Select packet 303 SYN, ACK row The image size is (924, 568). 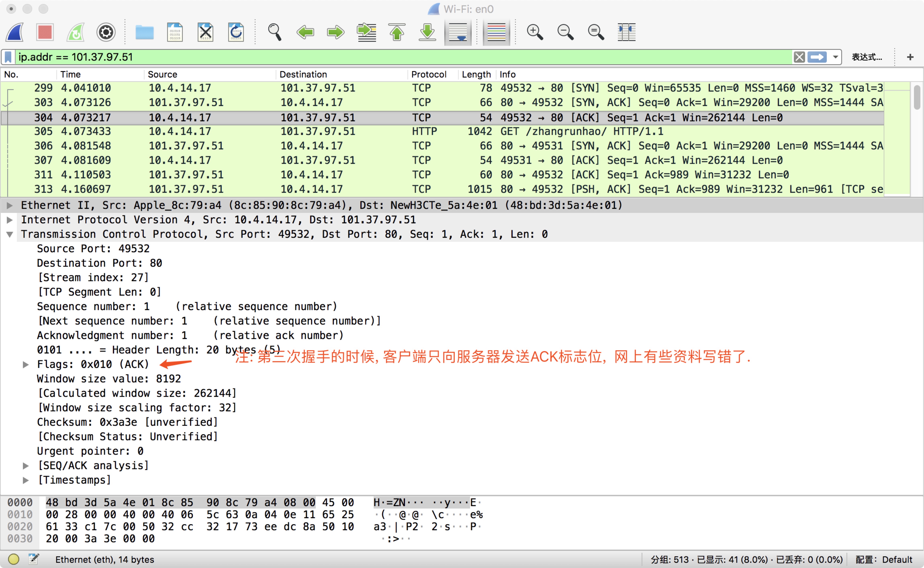tap(443, 103)
